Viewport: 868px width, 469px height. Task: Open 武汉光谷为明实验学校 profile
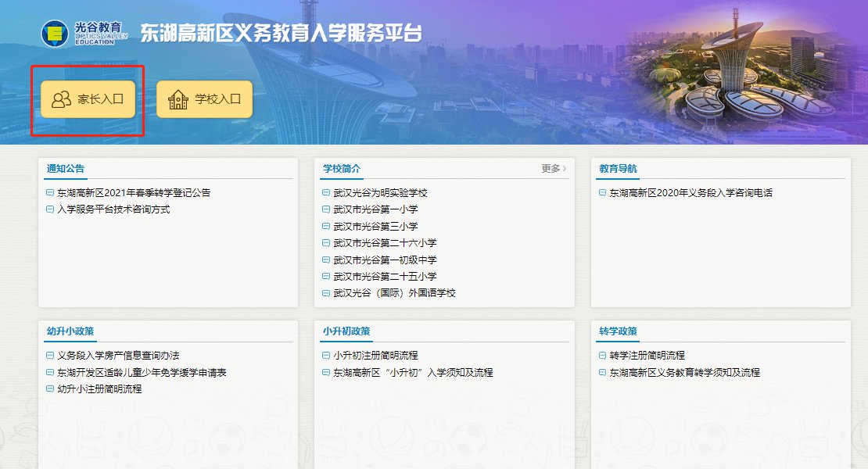click(x=380, y=192)
